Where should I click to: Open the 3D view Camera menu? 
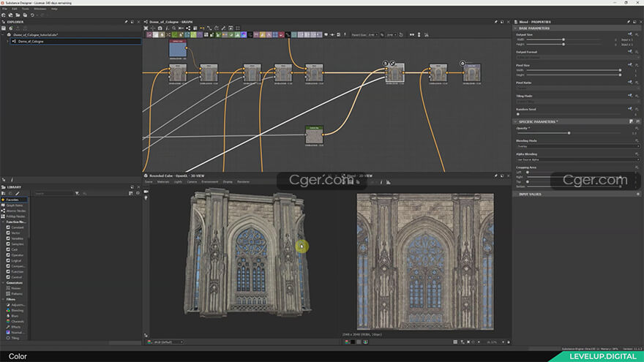coord(192,182)
